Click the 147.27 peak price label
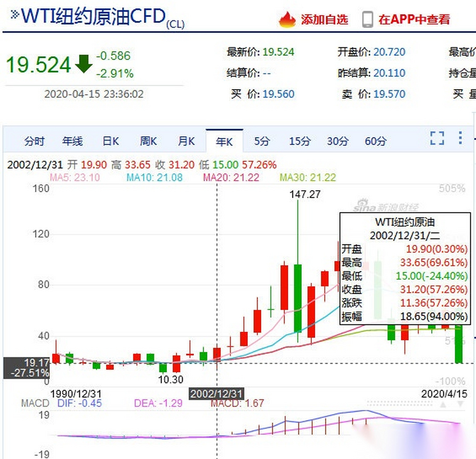476x459 pixels. (x=305, y=194)
